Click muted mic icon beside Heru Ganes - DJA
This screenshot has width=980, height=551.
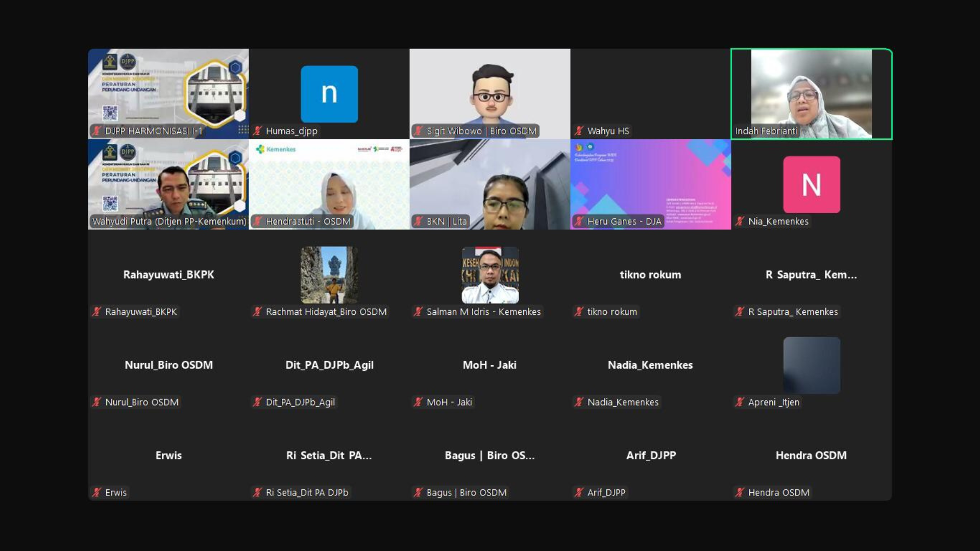(x=579, y=221)
